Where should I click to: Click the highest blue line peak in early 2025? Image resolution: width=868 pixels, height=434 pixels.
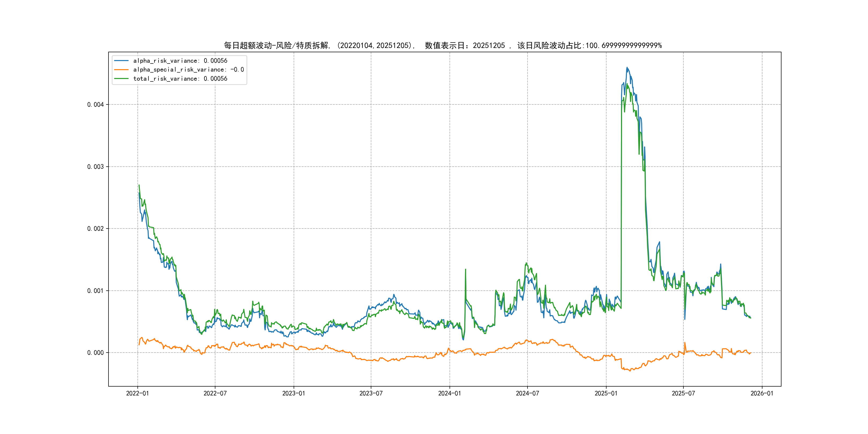pyautogui.click(x=627, y=68)
